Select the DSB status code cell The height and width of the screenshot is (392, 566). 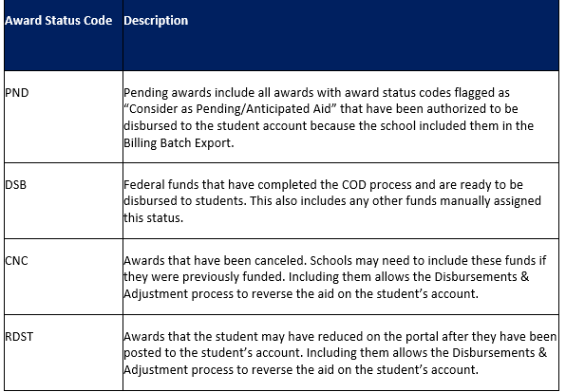pyautogui.click(x=16, y=185)
